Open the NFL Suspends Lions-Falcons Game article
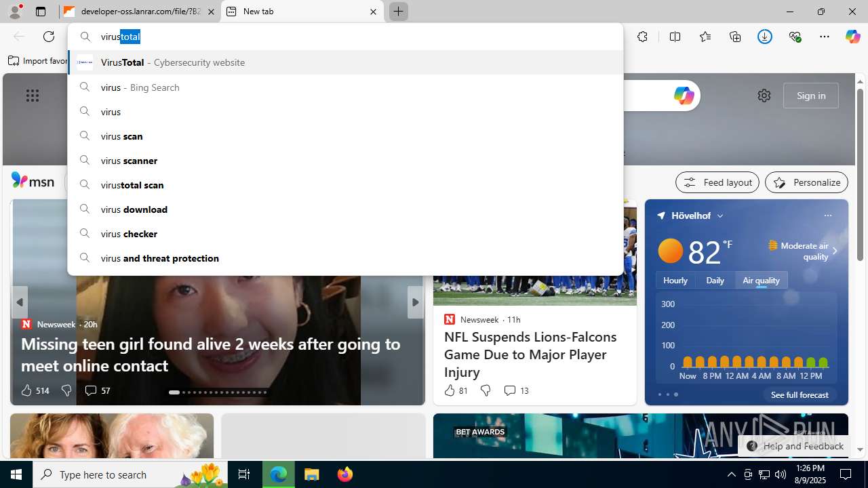The width and height of the screenshot is (868, 488). pos(530,354)
